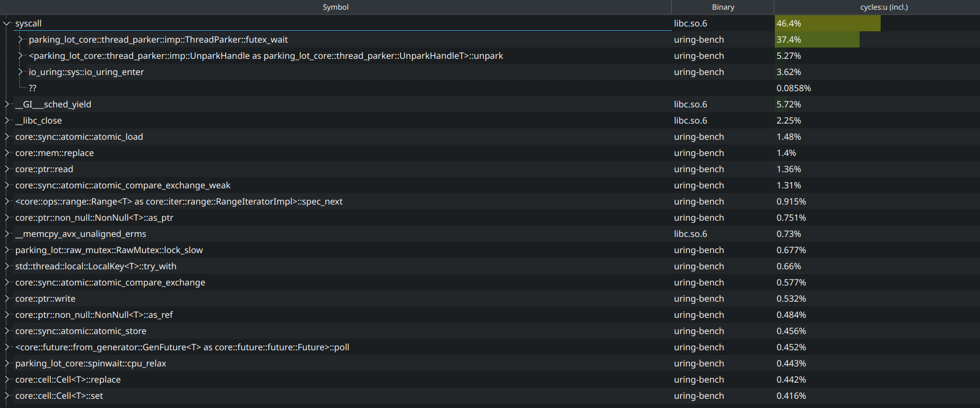Click the 0.751% cycles value
Viewport: 980px width, 408px height.
click(x=791, y=217)
